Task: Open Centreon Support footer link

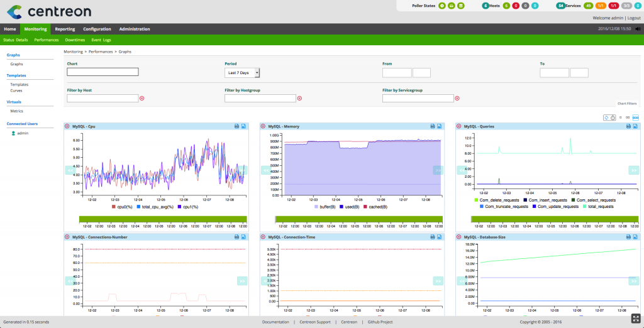Action: (315, 322)
